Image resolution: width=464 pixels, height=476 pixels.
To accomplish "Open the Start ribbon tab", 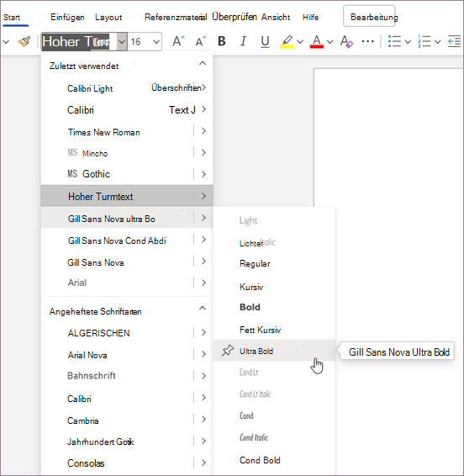I will (x=12, y=18).
